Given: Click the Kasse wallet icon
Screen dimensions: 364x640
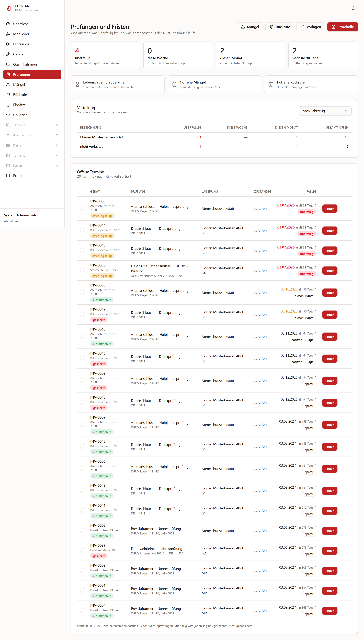Looking at the screenshot, I should point(8,166).
